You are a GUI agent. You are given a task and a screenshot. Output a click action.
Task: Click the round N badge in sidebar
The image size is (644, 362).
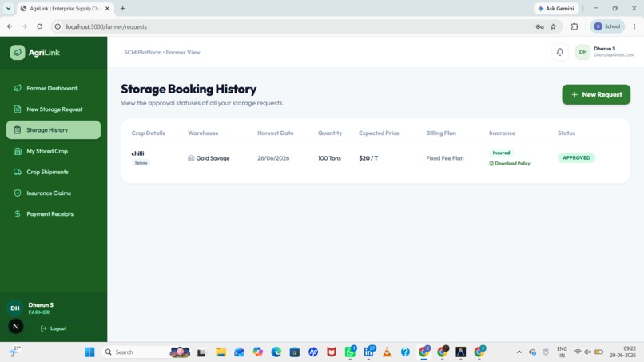click(x=16, y=327)
